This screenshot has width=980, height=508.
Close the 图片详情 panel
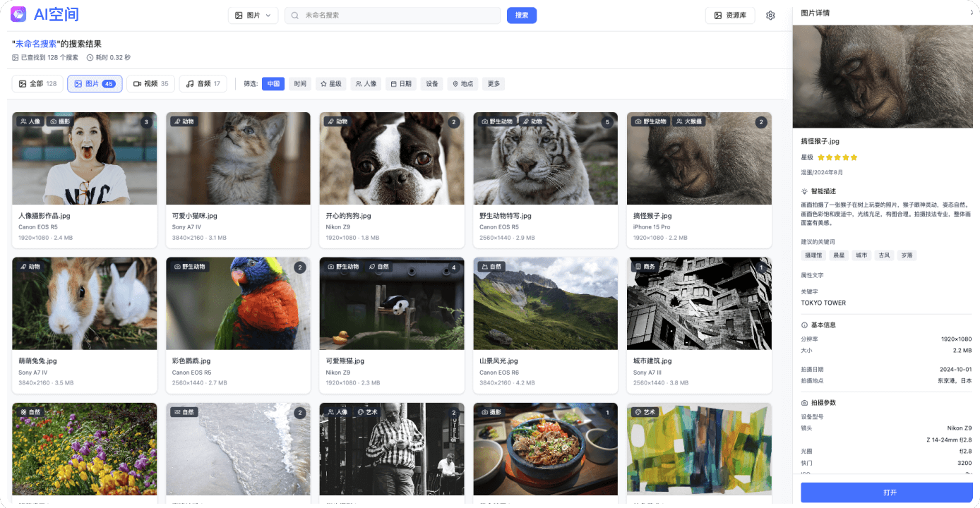pos(972,13)
